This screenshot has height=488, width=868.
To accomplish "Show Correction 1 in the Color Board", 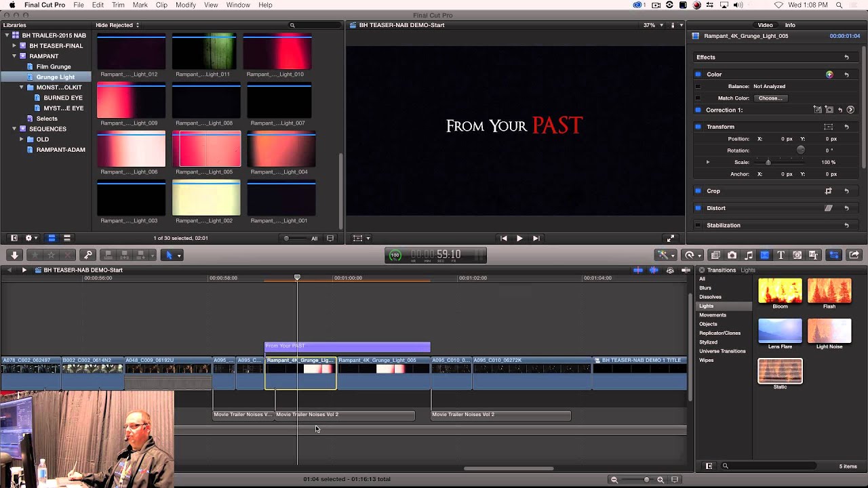I will pos(851,110).
